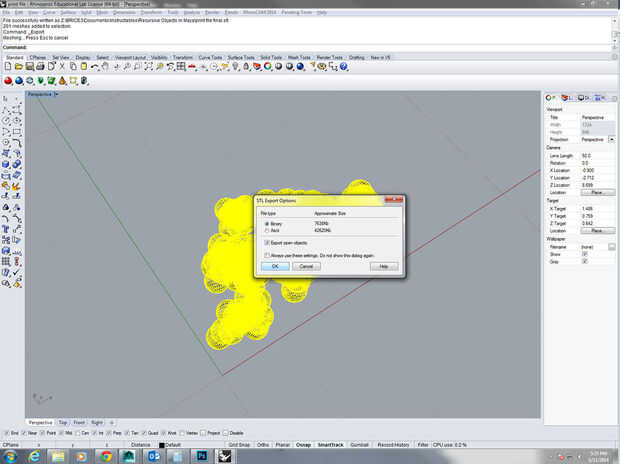Image resolution: width=620 pixels, height=464 pixels.
Task: Select the Pan hand tool
Action: pos(105,66)
